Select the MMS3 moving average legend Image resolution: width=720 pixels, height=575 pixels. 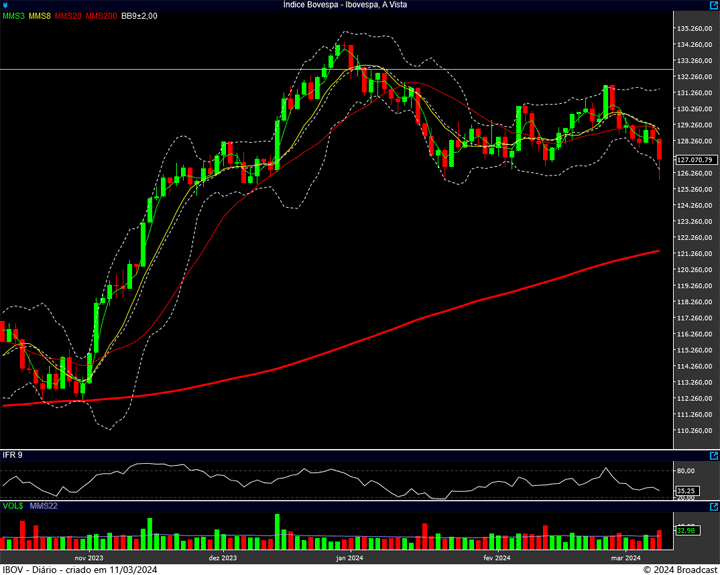14,16
